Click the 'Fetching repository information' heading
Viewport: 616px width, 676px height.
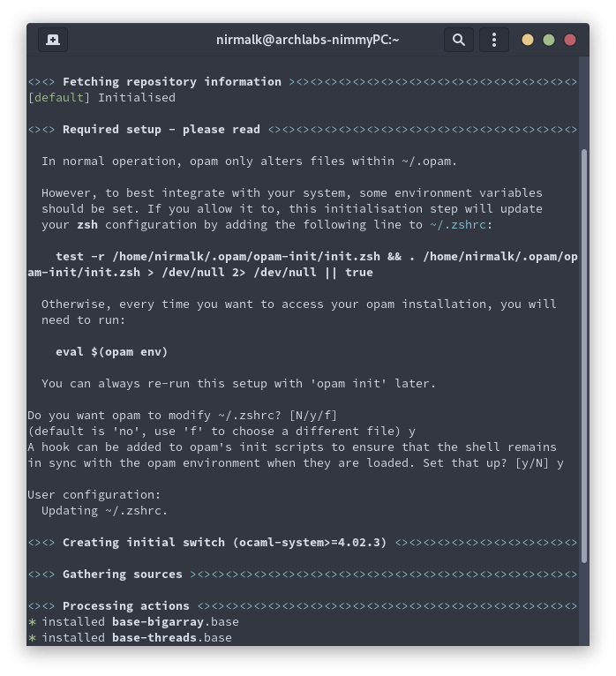(172, 82)
